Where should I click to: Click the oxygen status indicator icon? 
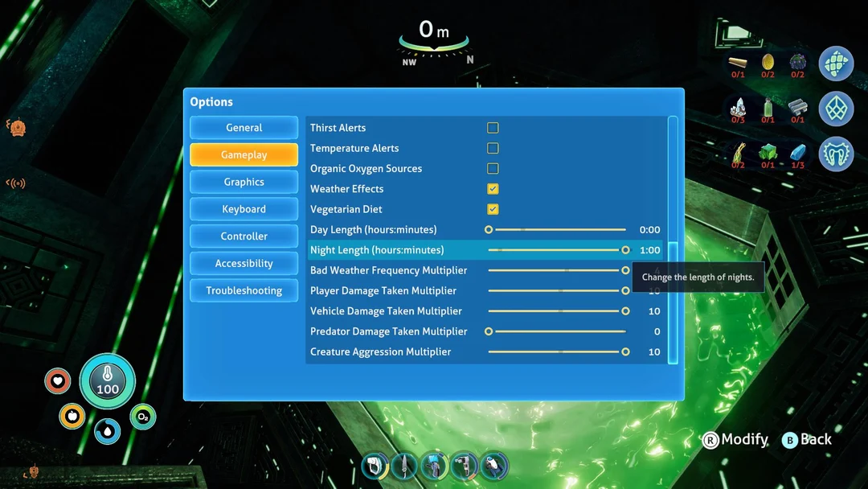coord(141,417)
